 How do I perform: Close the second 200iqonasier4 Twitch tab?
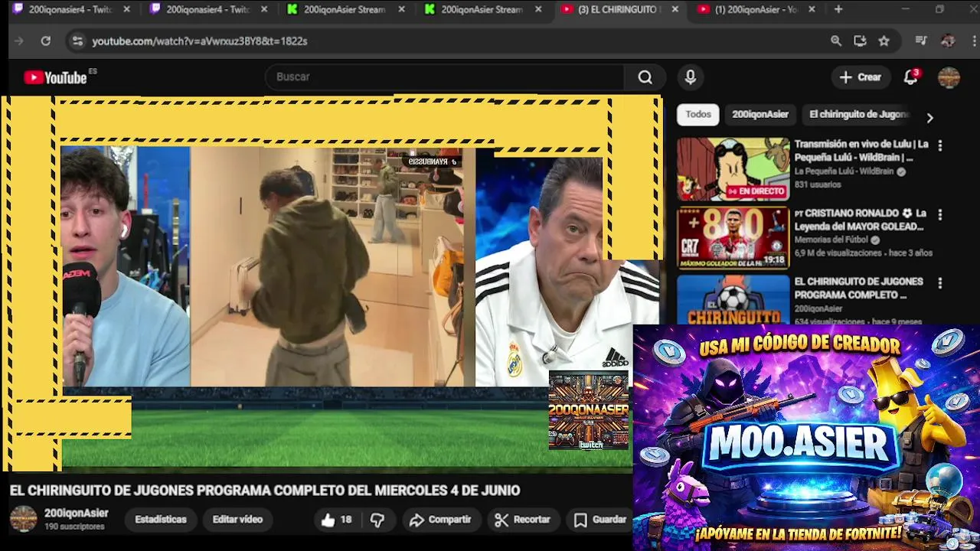(264, 9)
